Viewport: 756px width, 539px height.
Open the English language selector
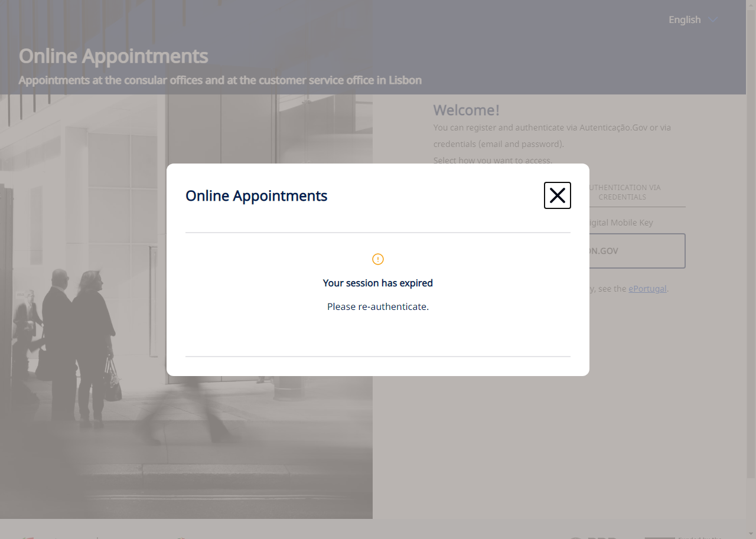point(685,20)
